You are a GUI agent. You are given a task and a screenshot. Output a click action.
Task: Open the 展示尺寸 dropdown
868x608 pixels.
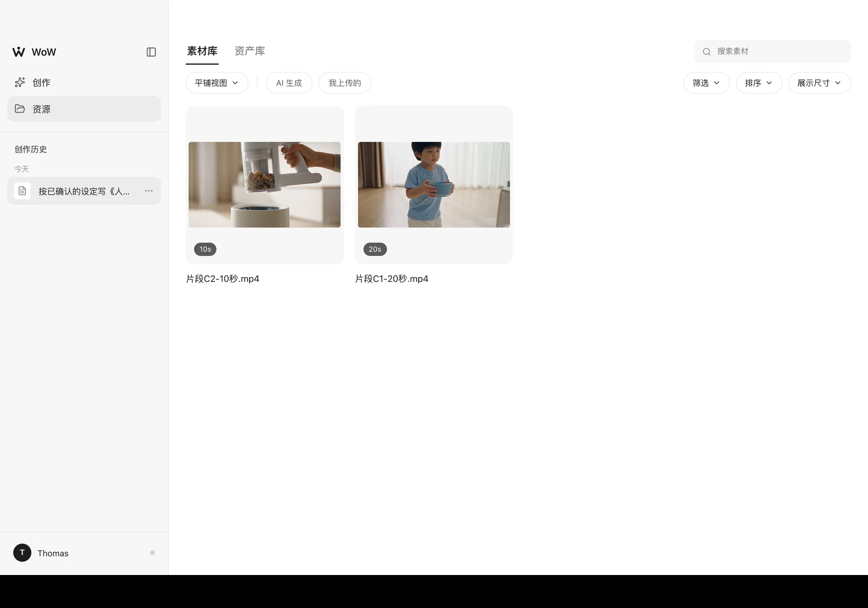tap(819, 83)
